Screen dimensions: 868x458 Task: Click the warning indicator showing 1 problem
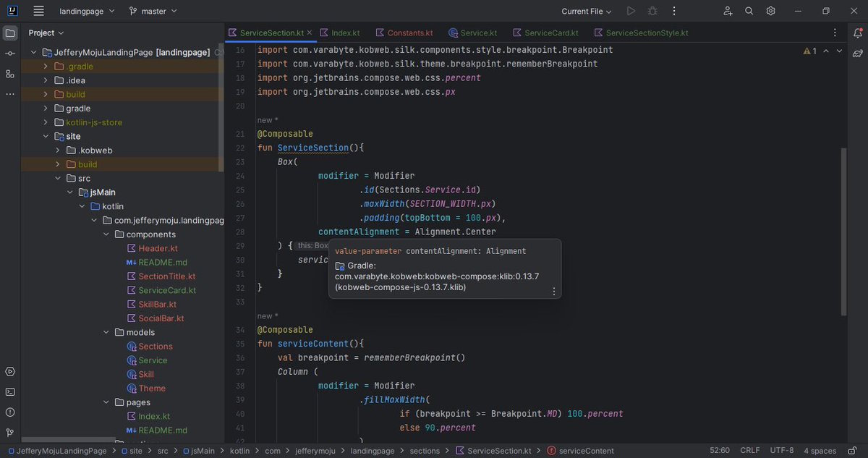(809, 51)
